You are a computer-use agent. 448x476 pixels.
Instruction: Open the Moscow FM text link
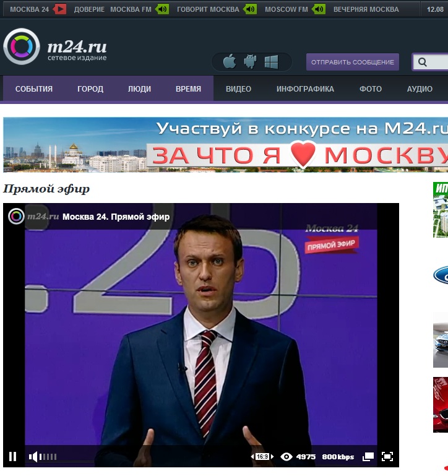click(x=286, y=9)
